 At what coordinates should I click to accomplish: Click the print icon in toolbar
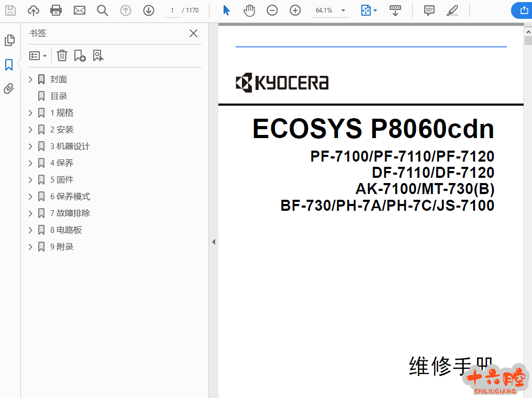point(56,10)
